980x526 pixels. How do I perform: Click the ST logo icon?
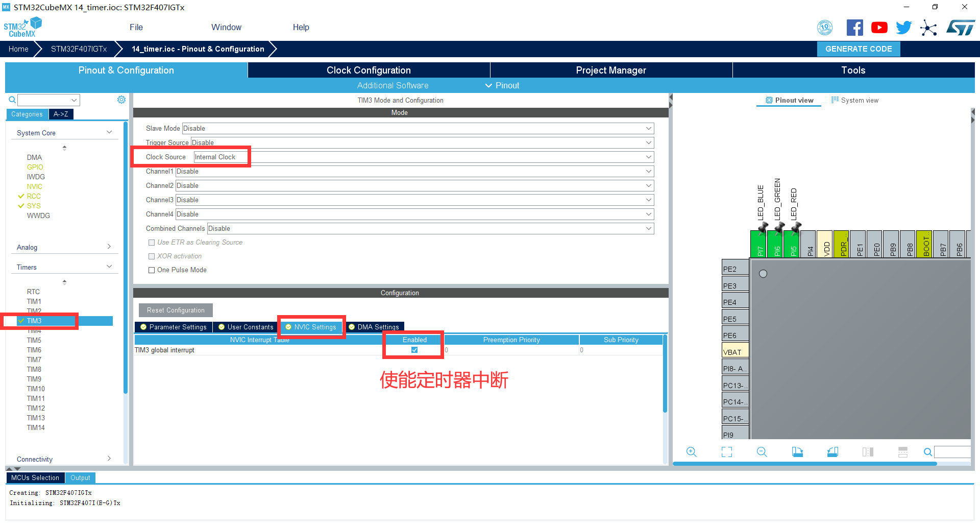point(961,28)
